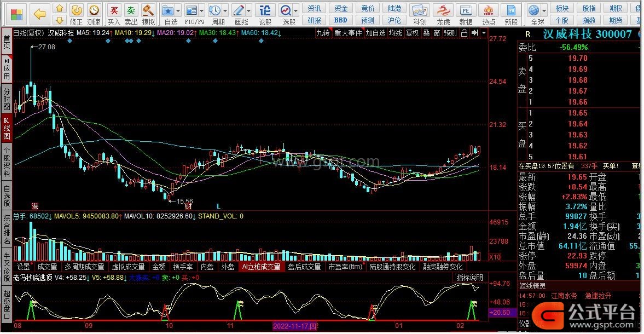This screenshot has width=644, height=334.
Task: Open the F10/F9 info icon
Action: click(192, 10)
